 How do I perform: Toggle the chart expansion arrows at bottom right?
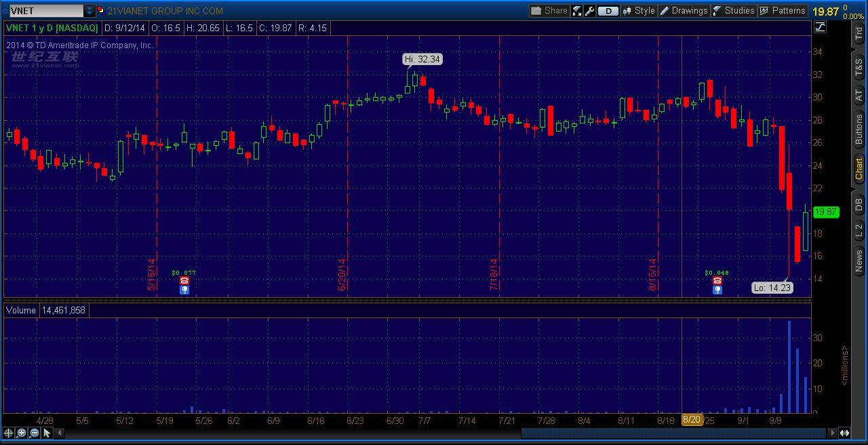pos(845,433)
